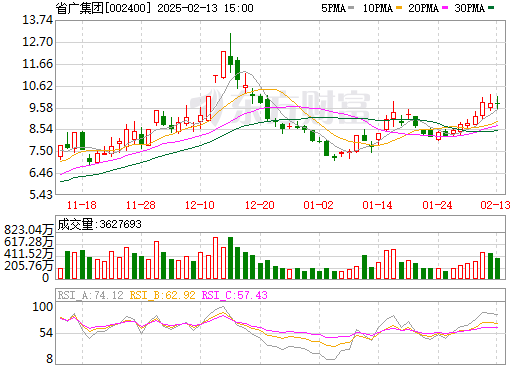Viewport: 520px width, 365px height.
Task: Click the 30PMA green legend marker
Action: 491,8
